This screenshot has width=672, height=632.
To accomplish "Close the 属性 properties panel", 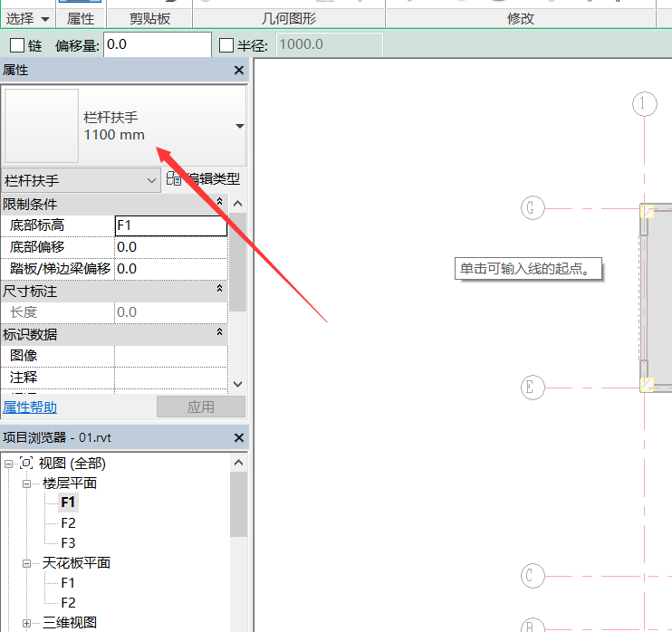I will [239, 71].
